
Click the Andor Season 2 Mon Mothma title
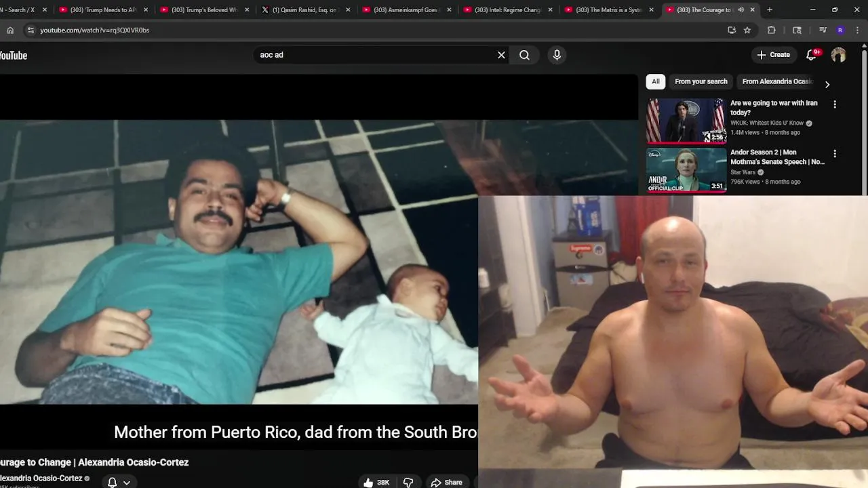(777, 157)
